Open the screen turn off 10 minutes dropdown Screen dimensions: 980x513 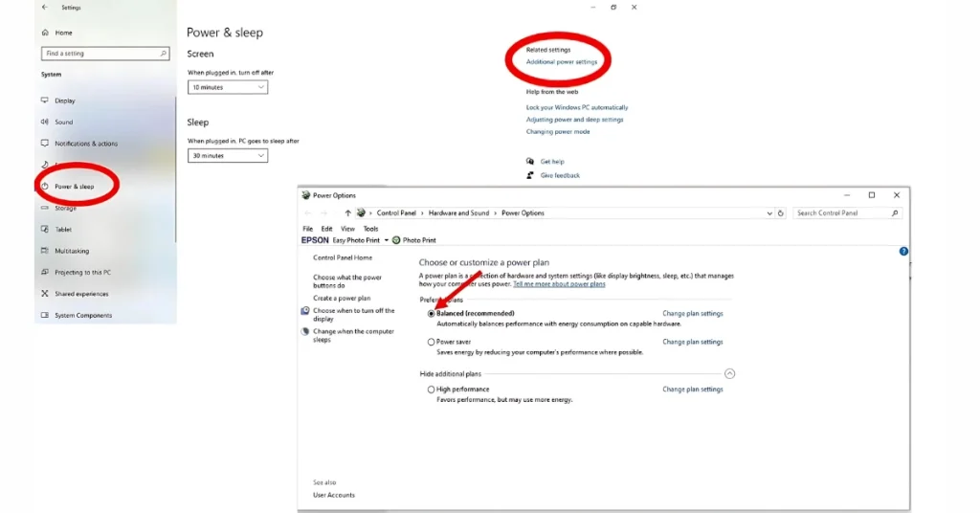pyautogui.click(x=228, y=87)
